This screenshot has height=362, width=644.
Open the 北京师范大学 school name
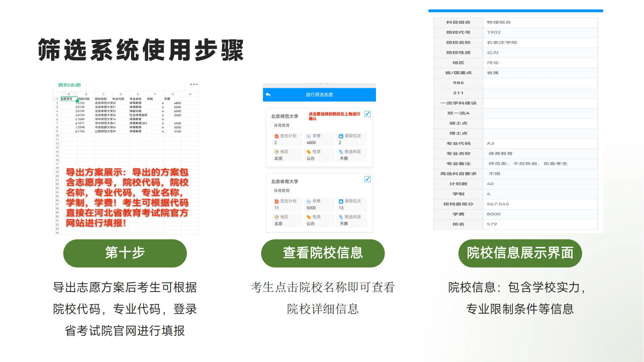tap(285, 116)
